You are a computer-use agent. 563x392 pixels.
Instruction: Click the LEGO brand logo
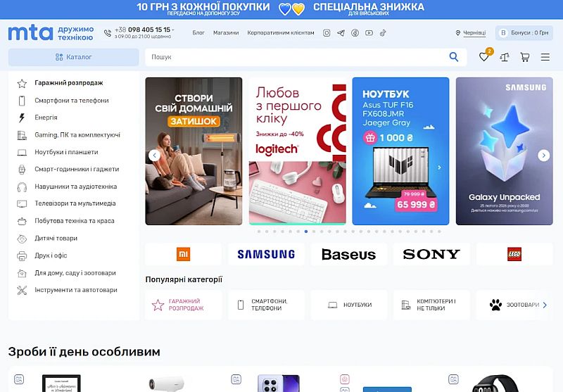point(514,254)
